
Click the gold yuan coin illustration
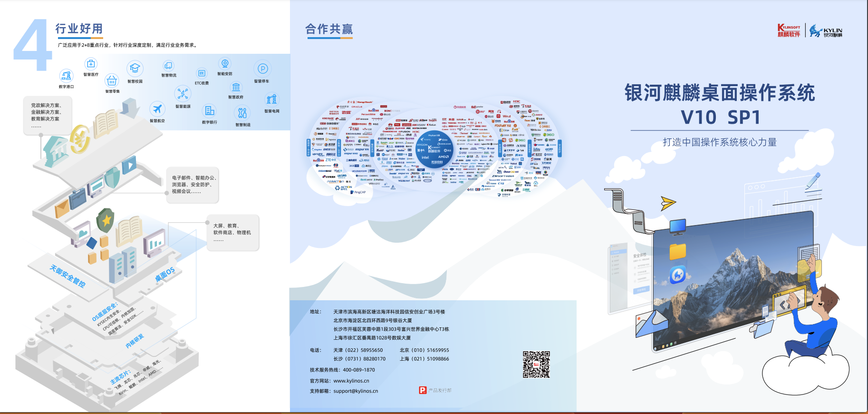pyautogui.click(x=80, y=138)
